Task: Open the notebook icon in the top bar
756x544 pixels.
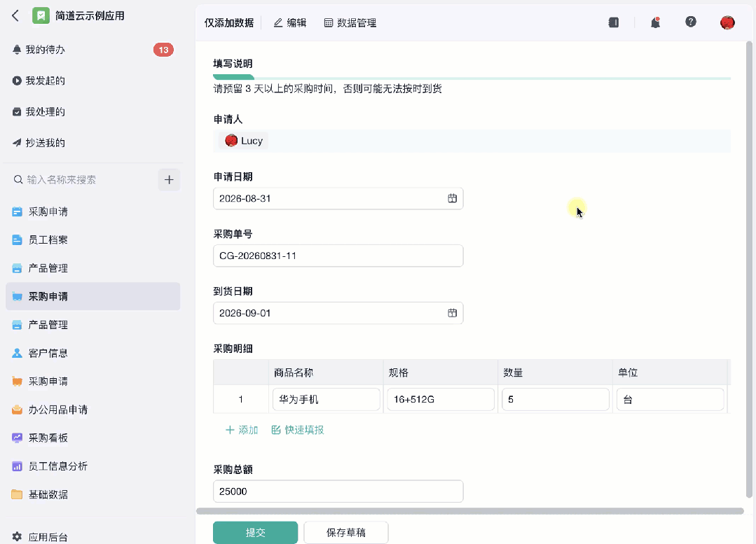Action: pyautogui.click(x=613, y=22)
